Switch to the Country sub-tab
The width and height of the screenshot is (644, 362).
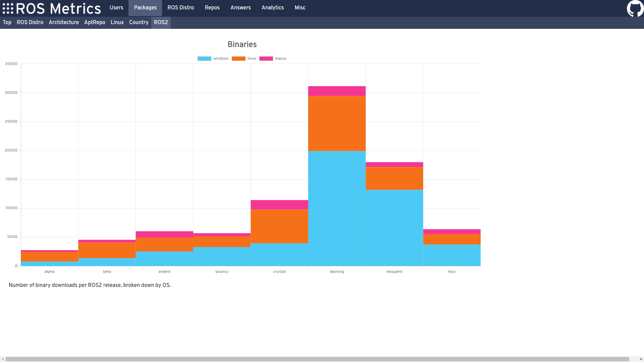pyautogui.click(x=139, y=22)
